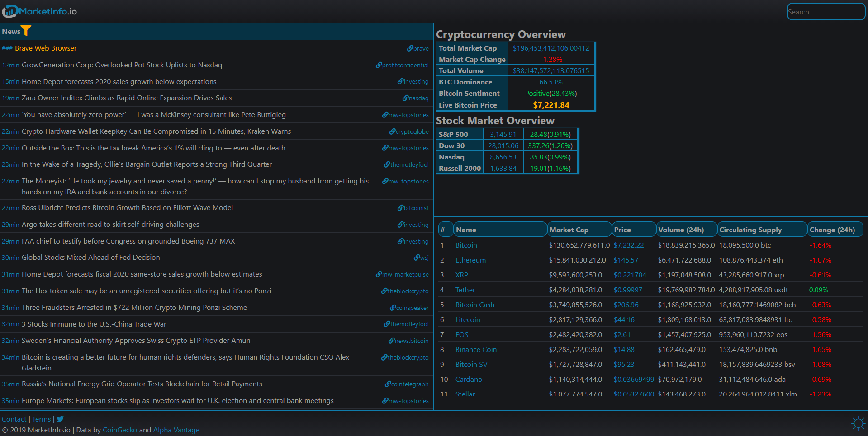Image resolution: width=868 pixels, height=436 pixels.
Task: Open KeepKey hardware wallet Kraken headline
Action: [x=156, y=131]
